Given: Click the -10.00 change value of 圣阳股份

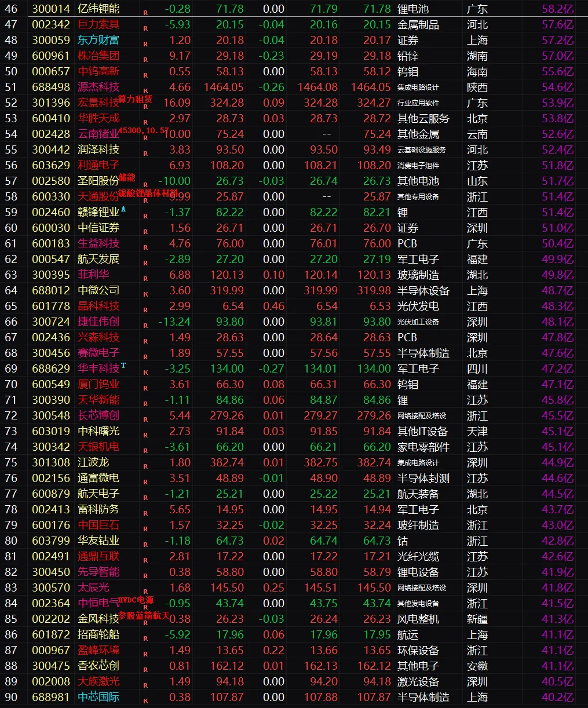Looking at the screenshot, I should [174, 181].
